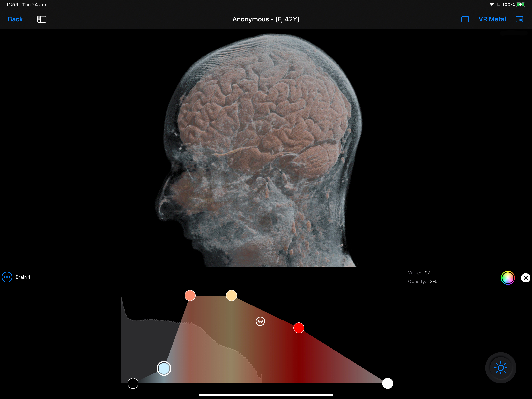Open the VR Metal rendering mode menu

492,19
